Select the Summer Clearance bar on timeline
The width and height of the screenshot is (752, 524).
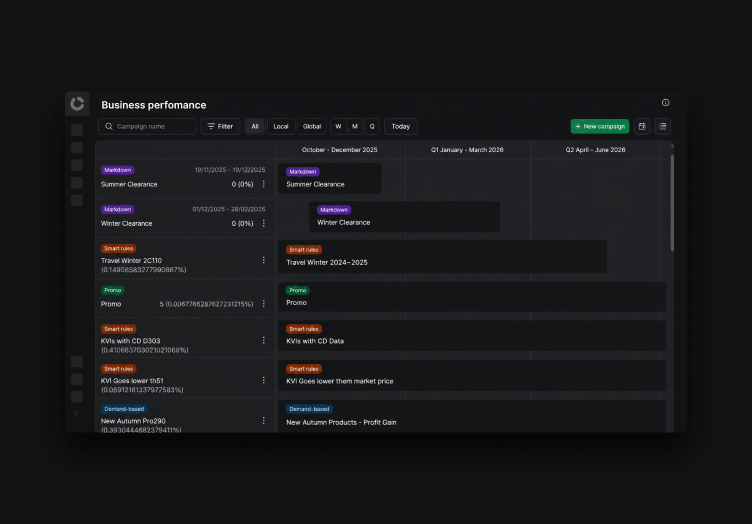click(330, 178)
